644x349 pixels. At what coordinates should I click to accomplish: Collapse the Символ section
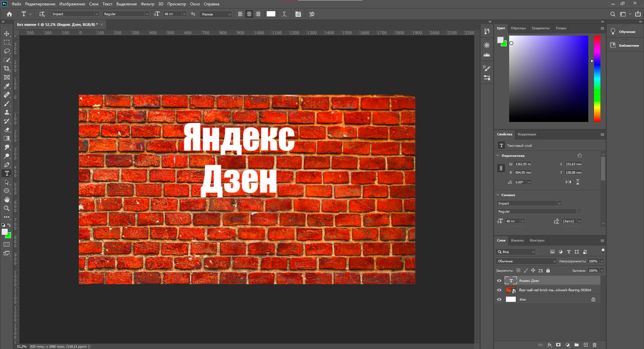497,195
